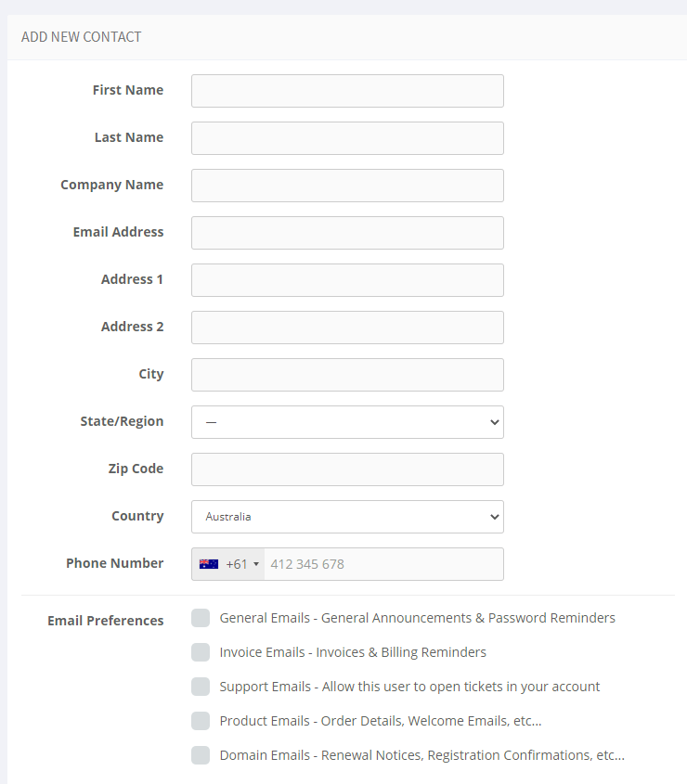Click the Australian flag icon in phone field
Viewport: 687px width, 784px height.
208,563
